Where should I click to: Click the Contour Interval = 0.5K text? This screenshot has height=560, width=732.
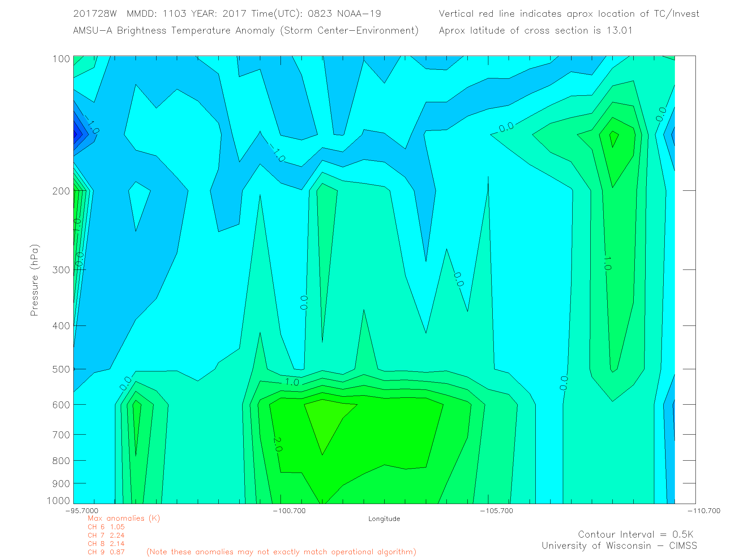pos(635,534)
